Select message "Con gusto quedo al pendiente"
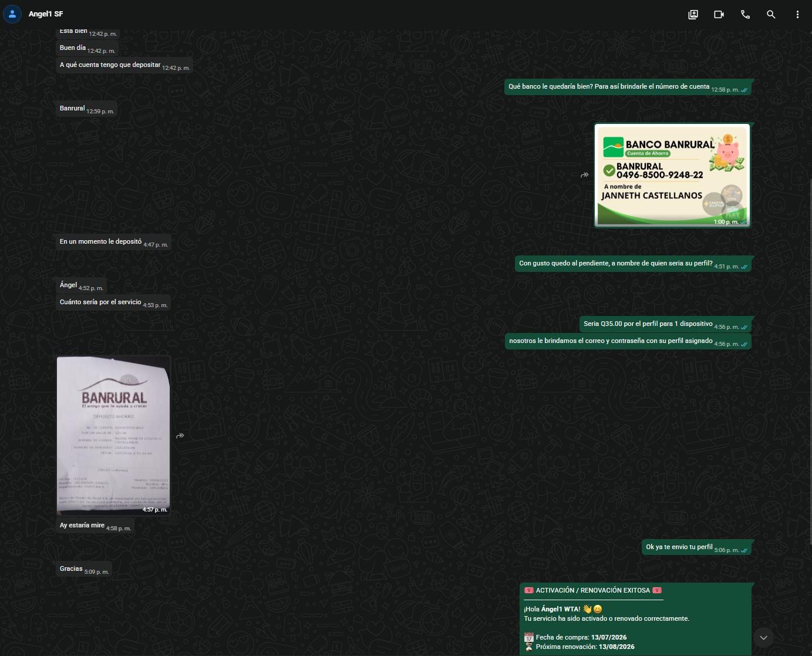 [633, 264]
